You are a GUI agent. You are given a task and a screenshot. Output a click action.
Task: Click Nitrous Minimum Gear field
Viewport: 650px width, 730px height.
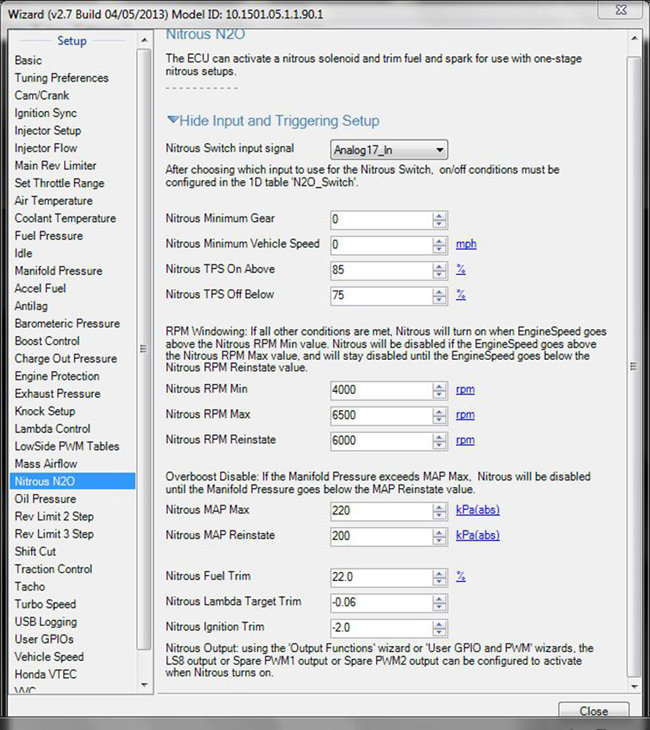pyautogui.click(x=382, y=220)
